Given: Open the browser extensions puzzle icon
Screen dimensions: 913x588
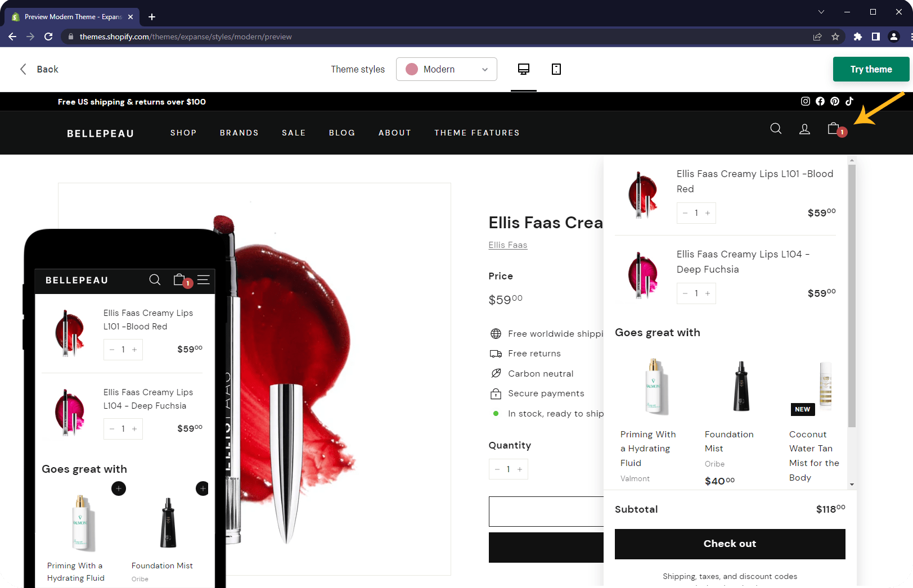Looking at the screenshot, I should click(858, 37).
